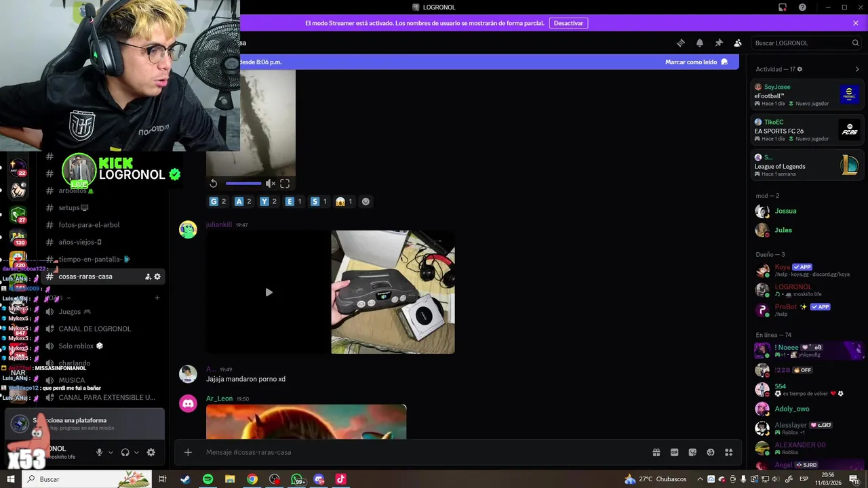Play juliankill's black video attachment

(x=269, y=292)
